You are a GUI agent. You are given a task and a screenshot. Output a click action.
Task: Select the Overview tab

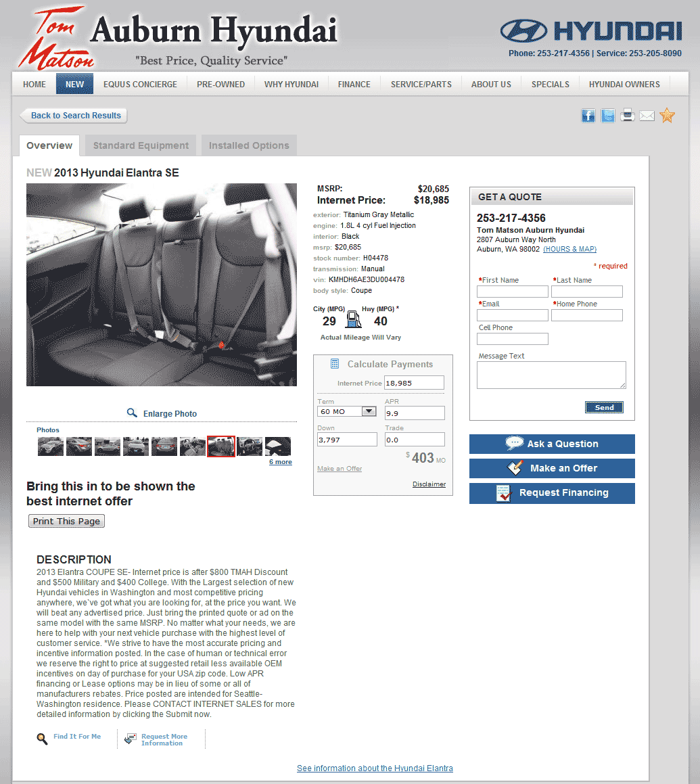click(x=49, y=145)
